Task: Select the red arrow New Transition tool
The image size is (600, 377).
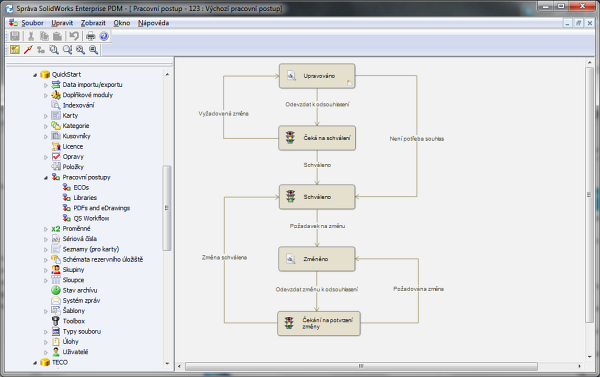Action: (28, 49)
